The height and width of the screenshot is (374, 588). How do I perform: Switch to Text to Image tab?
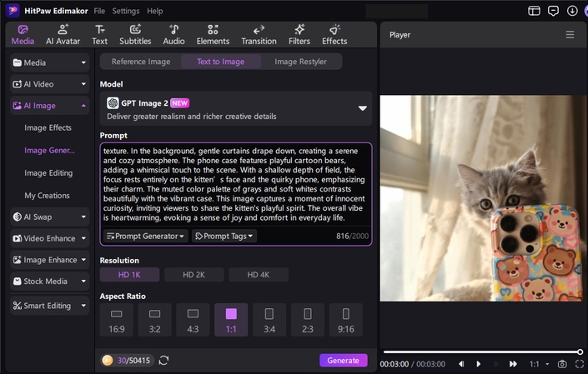coord(221,62)
